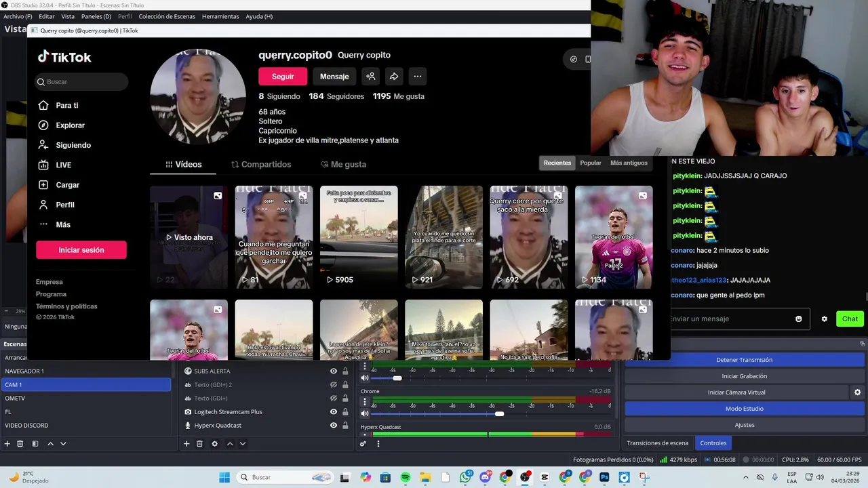This screenshot has width=868, height=488.
Task: Toggle the lock on Logitech Streamcam Plus
Action: (x=345, y=412)
